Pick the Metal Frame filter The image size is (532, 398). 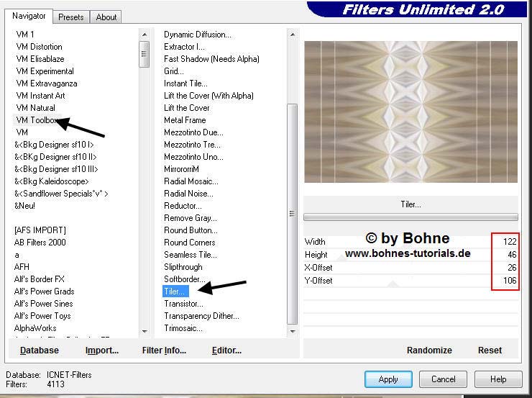tap(185, 120)
